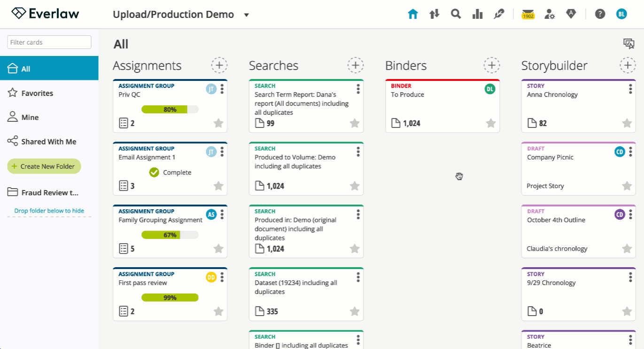The width and height of the screenshot is (644, 349).
Task: Click the Everlaw logo
Action: click(45, 14)
